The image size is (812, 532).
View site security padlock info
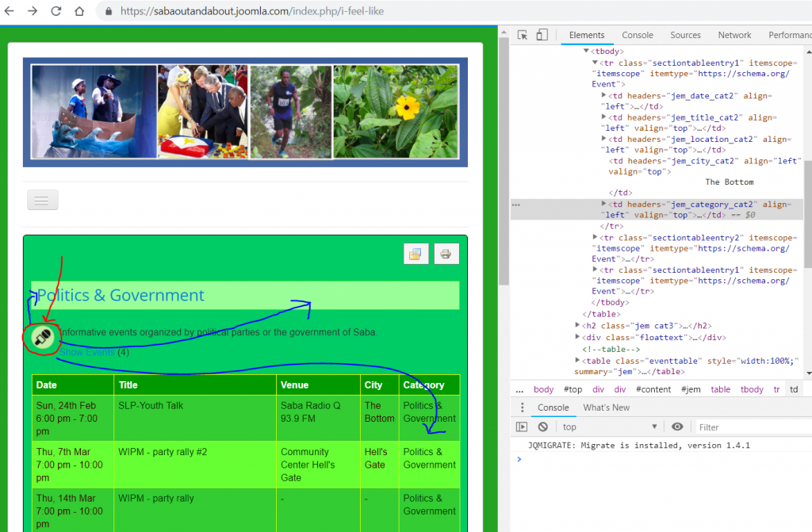pyautogui.click(x=109, y=11)
